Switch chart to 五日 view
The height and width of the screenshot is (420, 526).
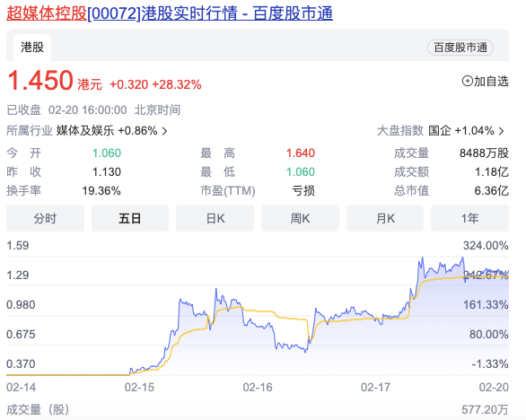click(x=130, y=218)
